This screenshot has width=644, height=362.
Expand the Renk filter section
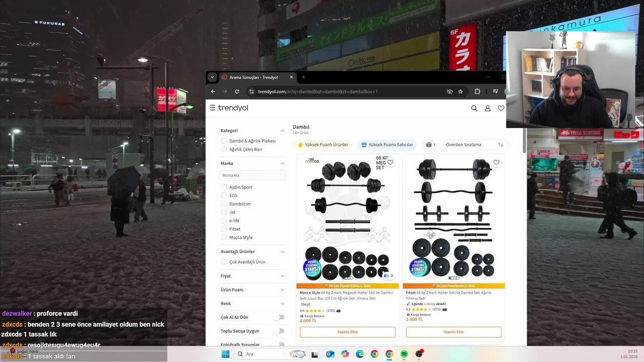(x=282, y=304)
